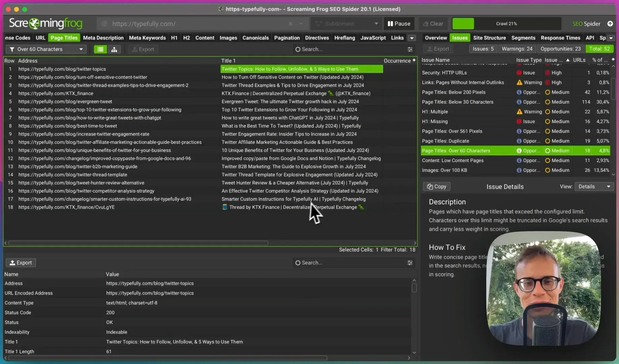Open search filter options in top table

[x=410, y=49]
